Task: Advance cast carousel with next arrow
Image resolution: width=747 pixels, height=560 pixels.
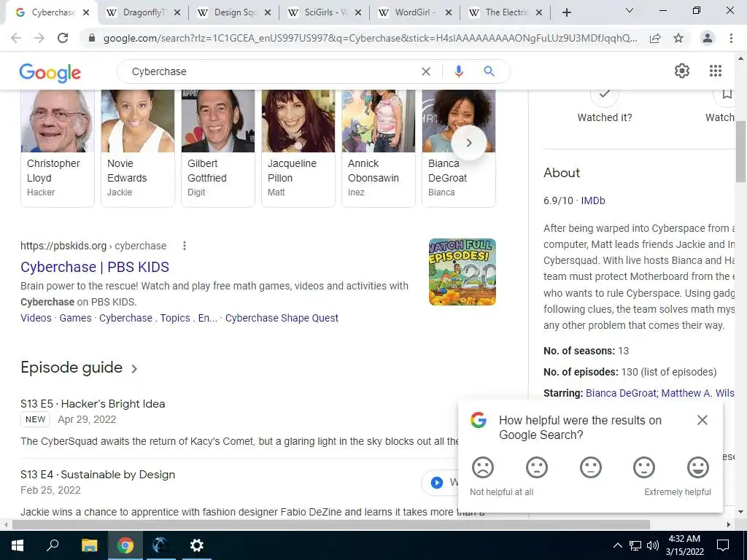Action: point(469,142)
